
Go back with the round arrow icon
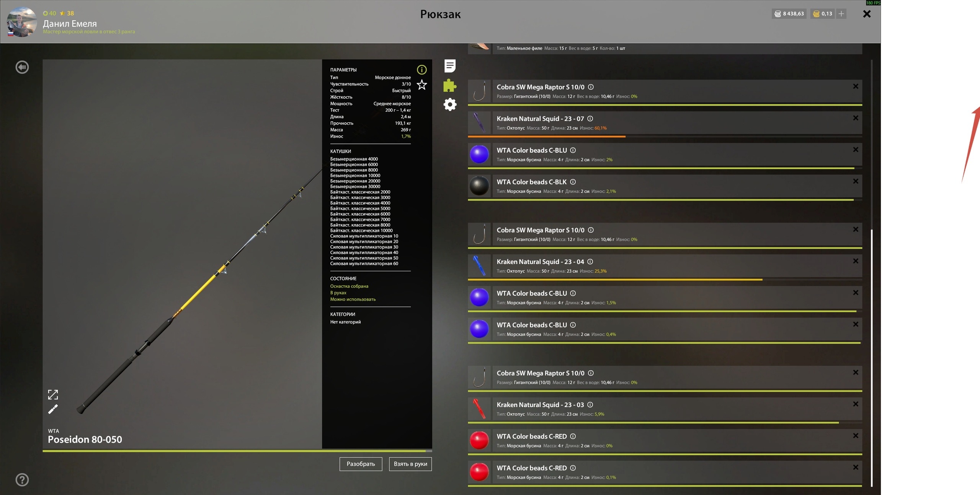pos(22,67)
